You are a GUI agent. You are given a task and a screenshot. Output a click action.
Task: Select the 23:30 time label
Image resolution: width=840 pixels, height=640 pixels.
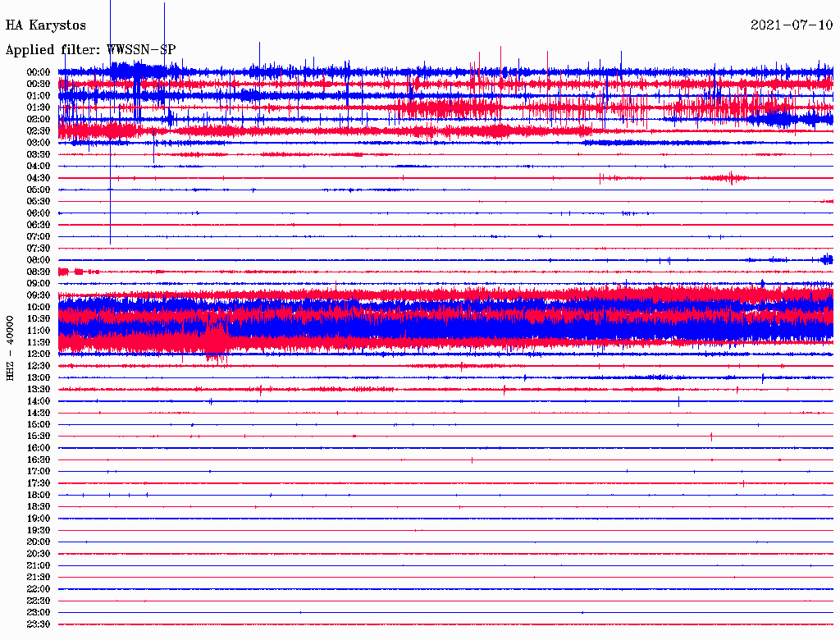click(39, 624)
